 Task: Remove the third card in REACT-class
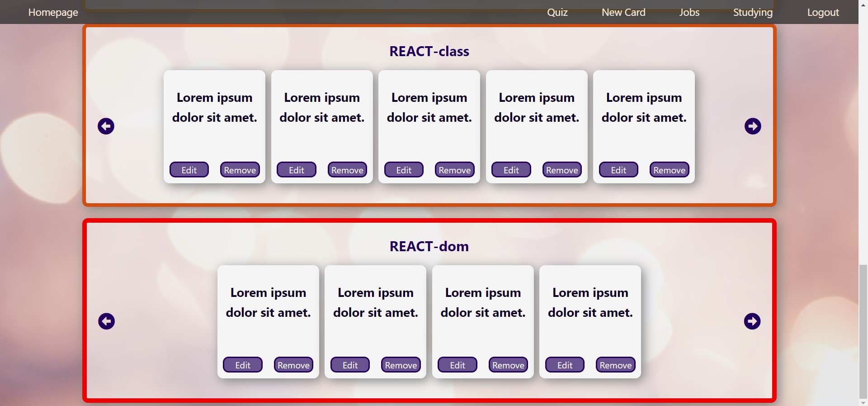(x=455, y=170)
